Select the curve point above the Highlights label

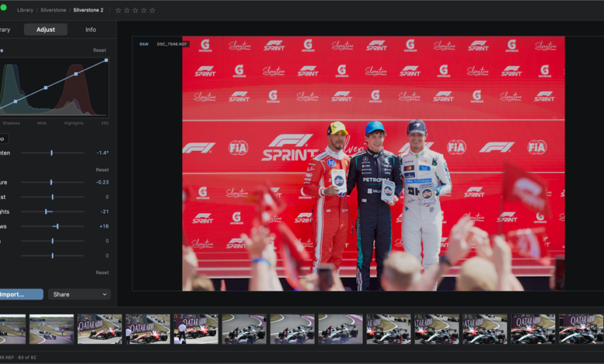(76, 74)
